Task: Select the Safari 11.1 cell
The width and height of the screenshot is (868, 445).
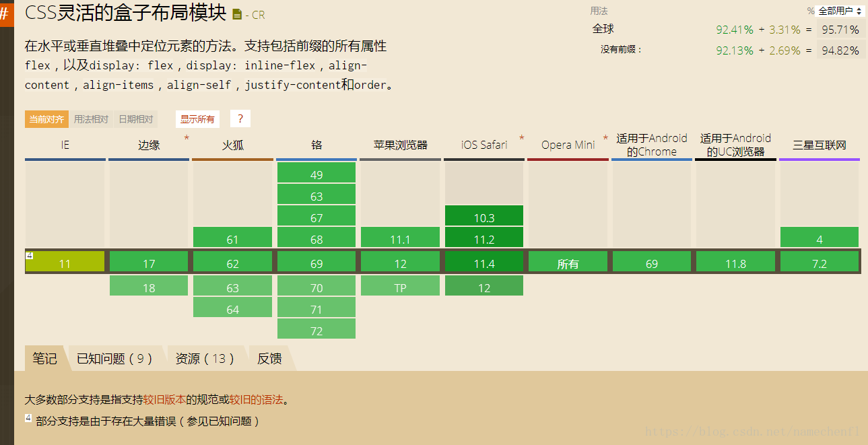Action: click(400, 237)
